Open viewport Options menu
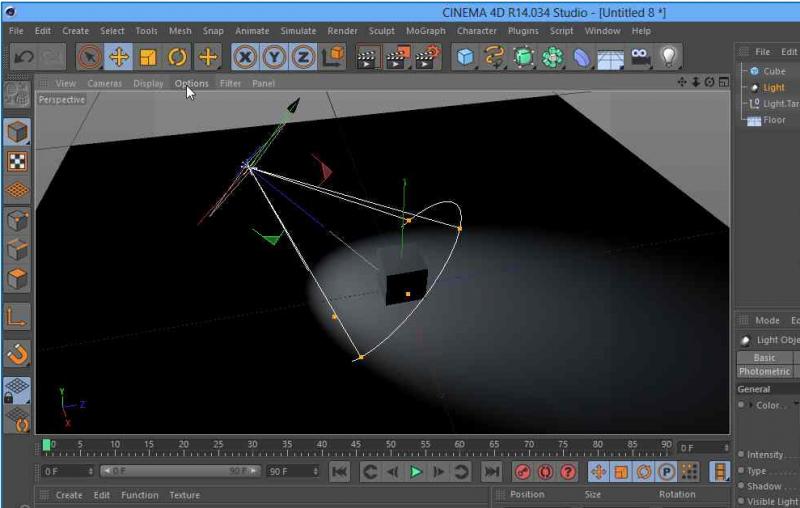Viewport: 800px width, 508px height. (191, 83)
